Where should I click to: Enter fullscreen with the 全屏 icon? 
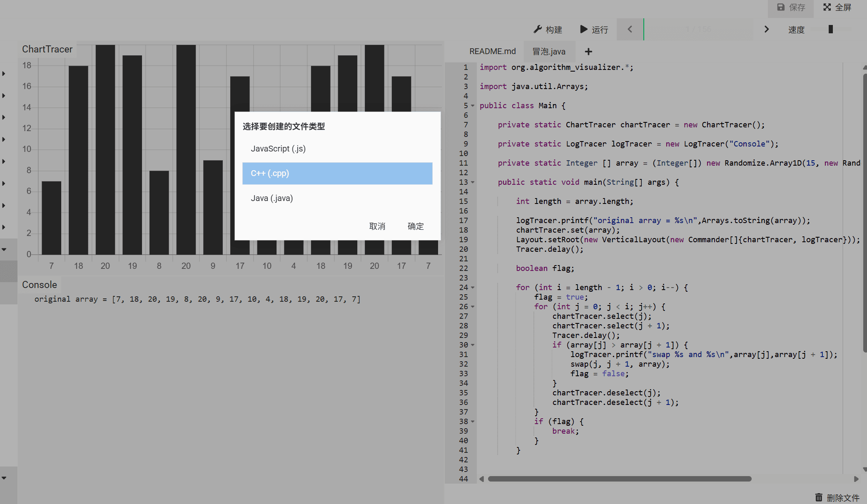click(x=827, y=7)
